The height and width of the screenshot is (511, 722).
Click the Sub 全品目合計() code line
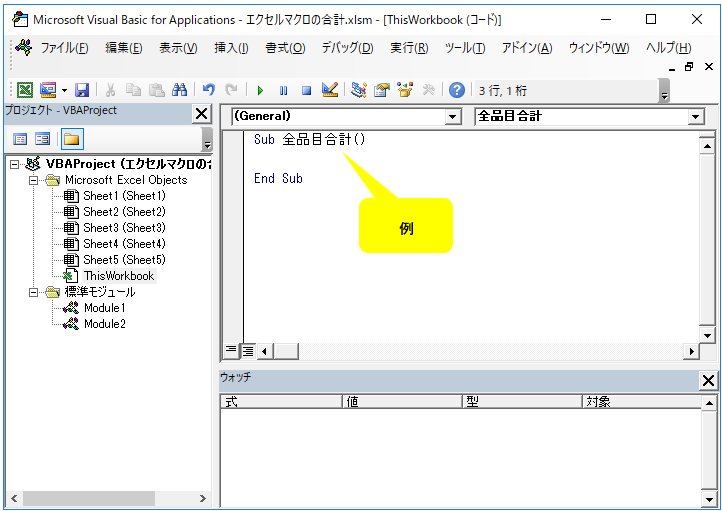[309, 139]
